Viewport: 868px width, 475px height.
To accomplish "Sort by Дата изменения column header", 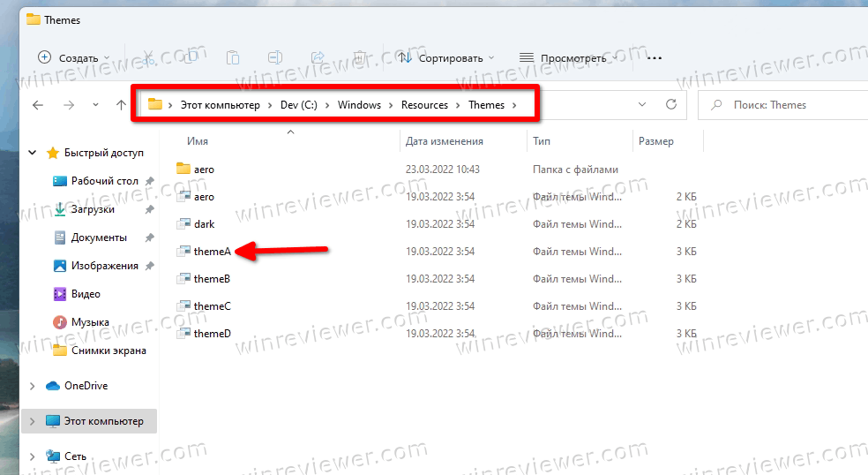I will [x=444, y=141].
